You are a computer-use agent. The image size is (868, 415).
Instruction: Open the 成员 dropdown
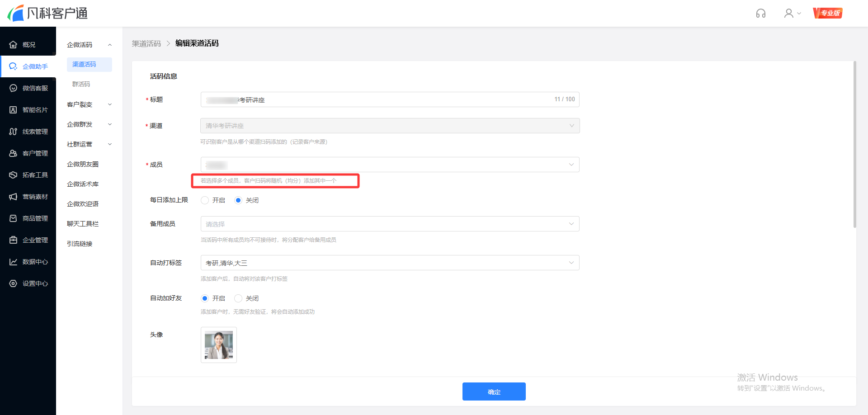390,165
